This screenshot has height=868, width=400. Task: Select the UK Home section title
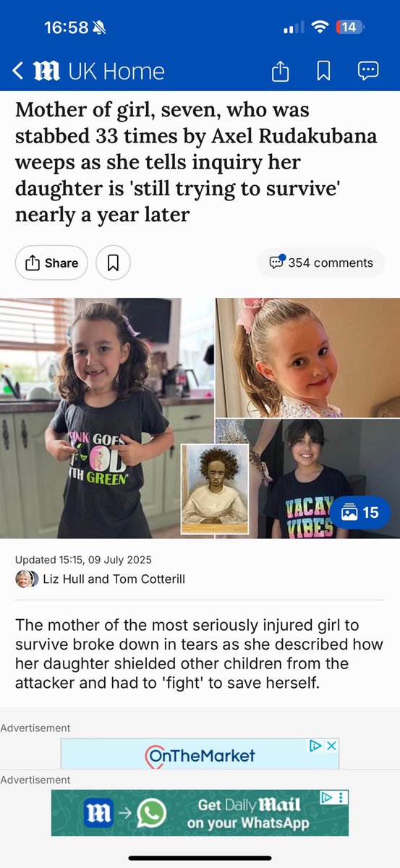pyautogui.click(x=116, y=71)
